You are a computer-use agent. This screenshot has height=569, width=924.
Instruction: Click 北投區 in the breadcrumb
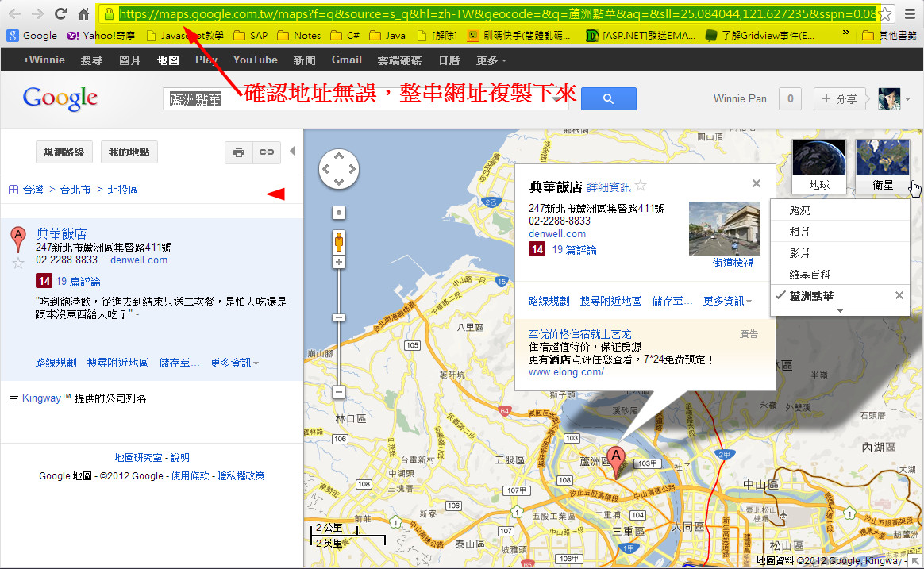[122, 189]
